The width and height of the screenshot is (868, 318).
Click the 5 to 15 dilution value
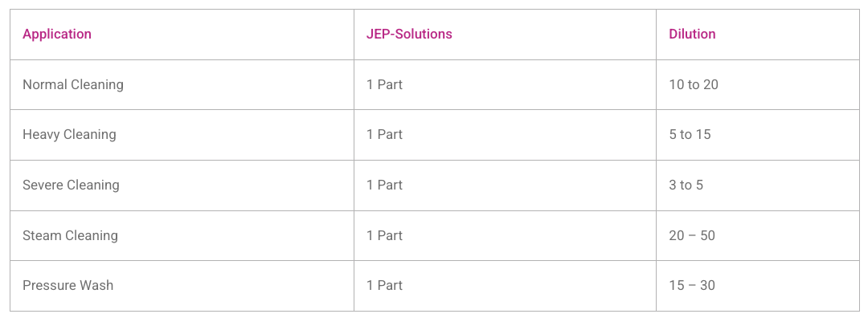[x=690, y=135]
